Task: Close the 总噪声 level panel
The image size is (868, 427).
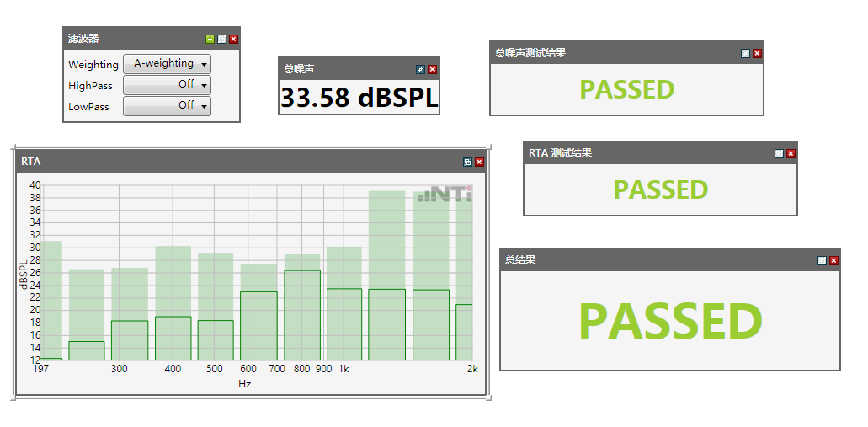Action: [433, 69]
